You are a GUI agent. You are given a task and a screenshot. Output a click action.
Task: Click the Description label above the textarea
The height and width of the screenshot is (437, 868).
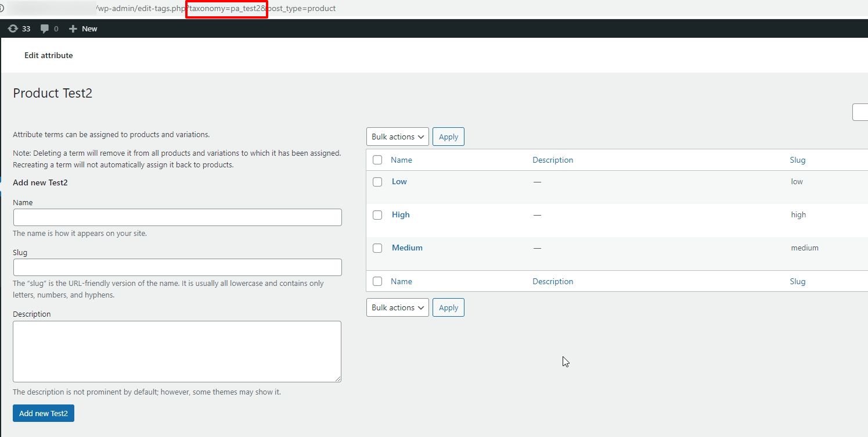pyautogui.click(x=32, y=314)
